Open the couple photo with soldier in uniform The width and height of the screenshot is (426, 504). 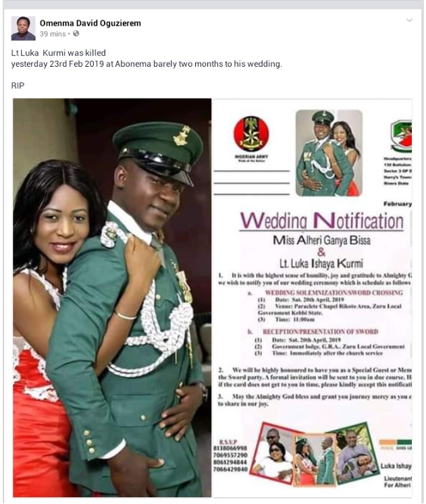point(112,298)
